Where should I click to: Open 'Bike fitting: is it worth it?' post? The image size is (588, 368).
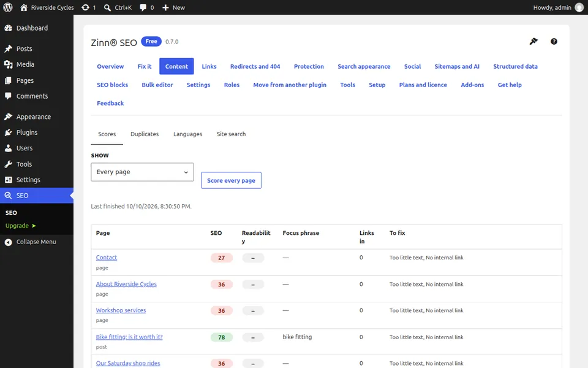[129, 337]
